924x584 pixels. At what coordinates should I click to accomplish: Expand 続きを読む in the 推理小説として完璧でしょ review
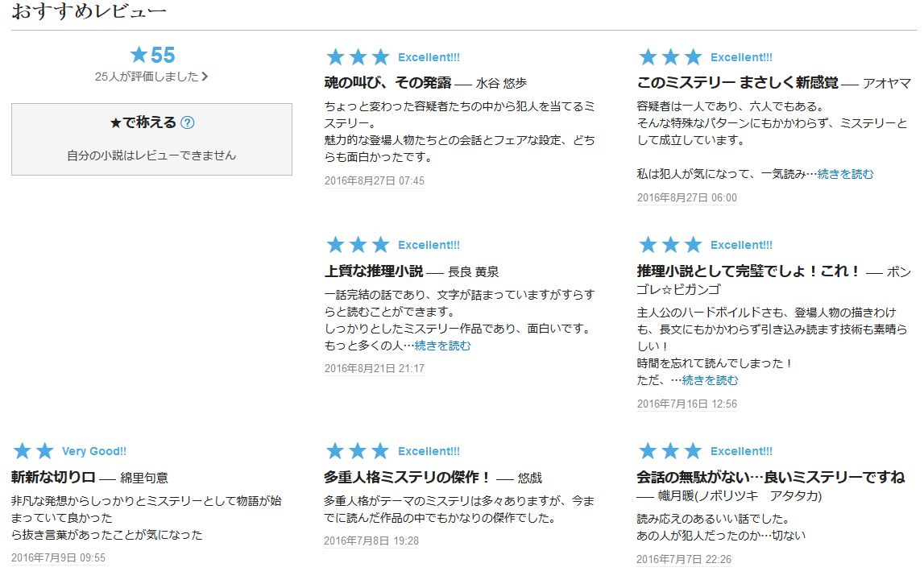(x=710, y=380)
